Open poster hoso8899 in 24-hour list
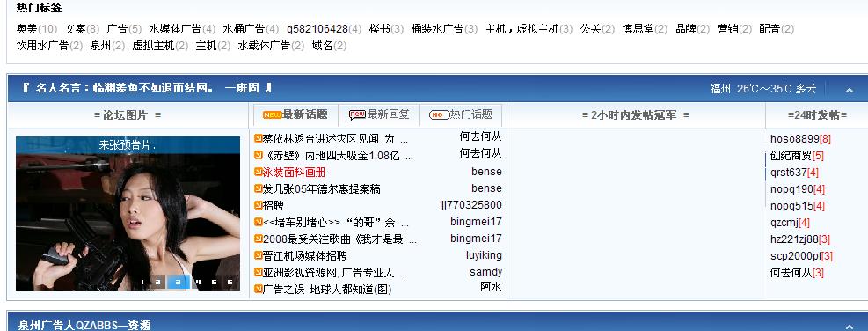The width and height of the screenshot is (868, 331). 794,138
